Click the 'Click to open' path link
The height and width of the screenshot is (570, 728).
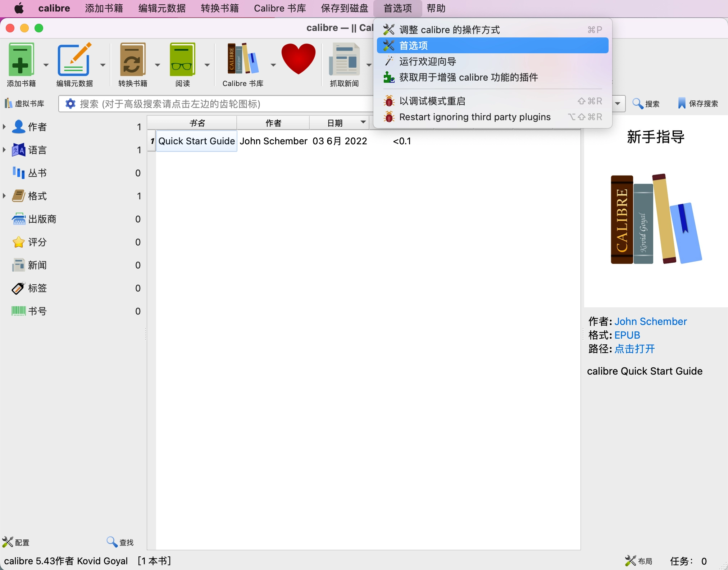point(634,348)
